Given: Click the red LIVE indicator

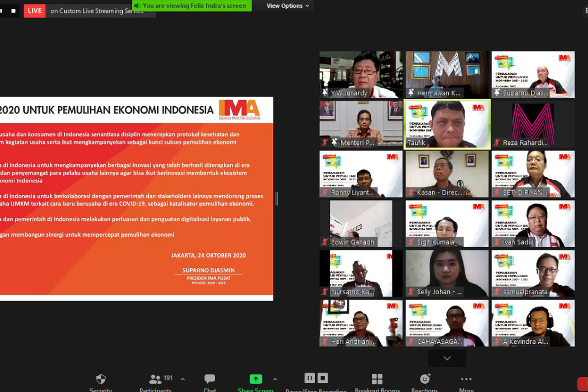Looking at the screenshot, I should 34,11.
